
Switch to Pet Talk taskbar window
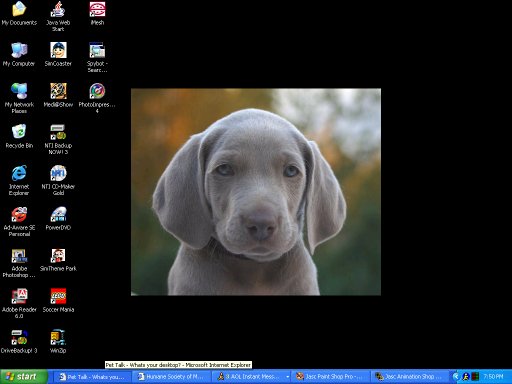tap(91, 377)
